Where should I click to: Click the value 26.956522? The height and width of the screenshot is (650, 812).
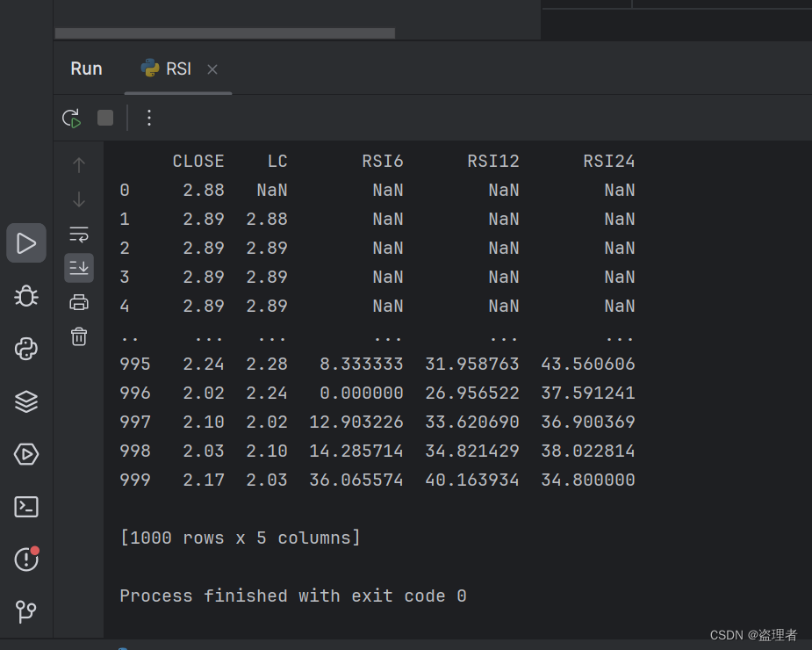(x=471, y=393)
